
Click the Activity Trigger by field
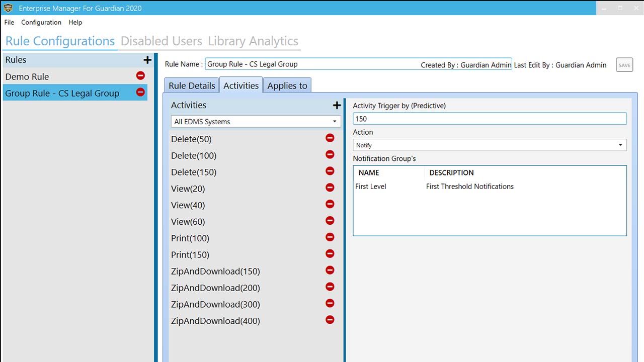tap(490, 119)
